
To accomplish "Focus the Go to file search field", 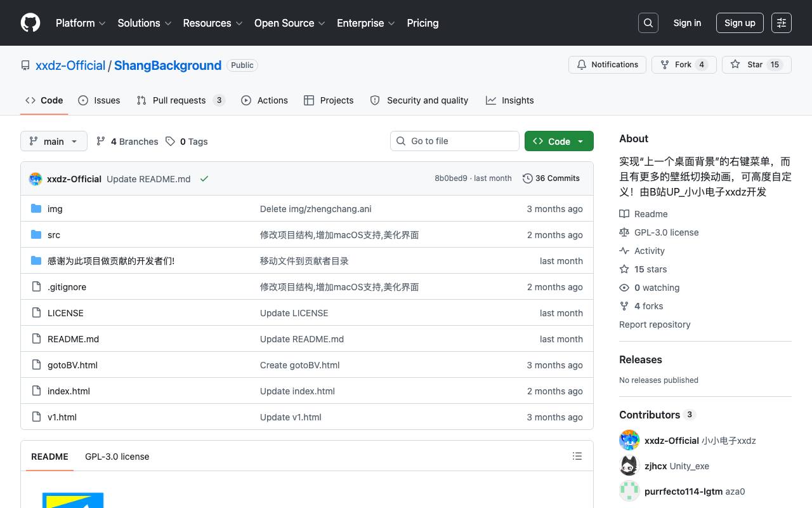I will click(x=455, y=141).
